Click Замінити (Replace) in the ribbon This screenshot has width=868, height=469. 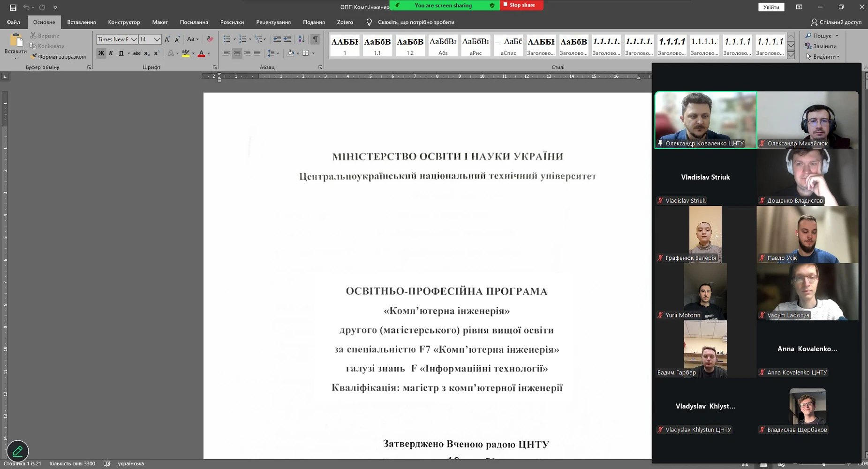pos(824,46)
